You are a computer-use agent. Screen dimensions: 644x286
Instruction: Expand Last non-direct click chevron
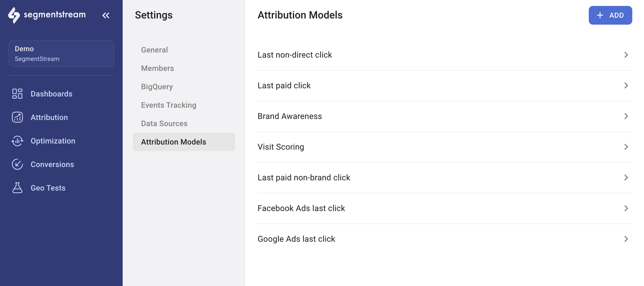(626, 55)
